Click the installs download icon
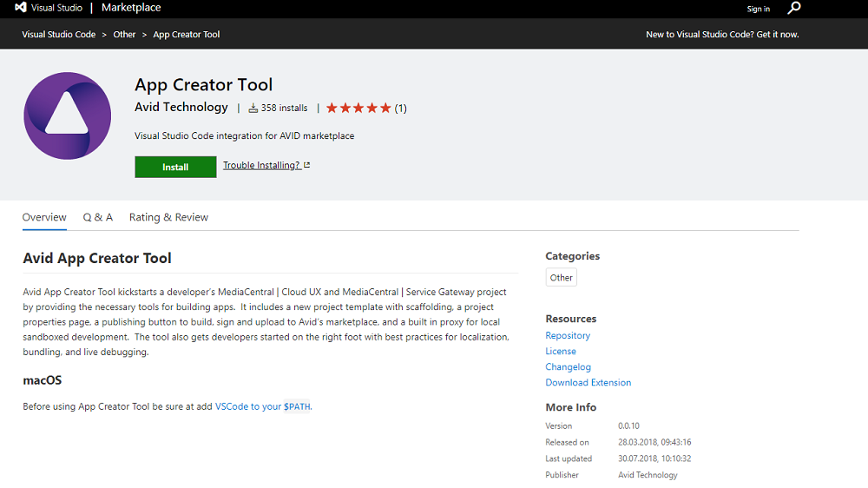This screenshot has height=488, width=868. pos(253,109)
